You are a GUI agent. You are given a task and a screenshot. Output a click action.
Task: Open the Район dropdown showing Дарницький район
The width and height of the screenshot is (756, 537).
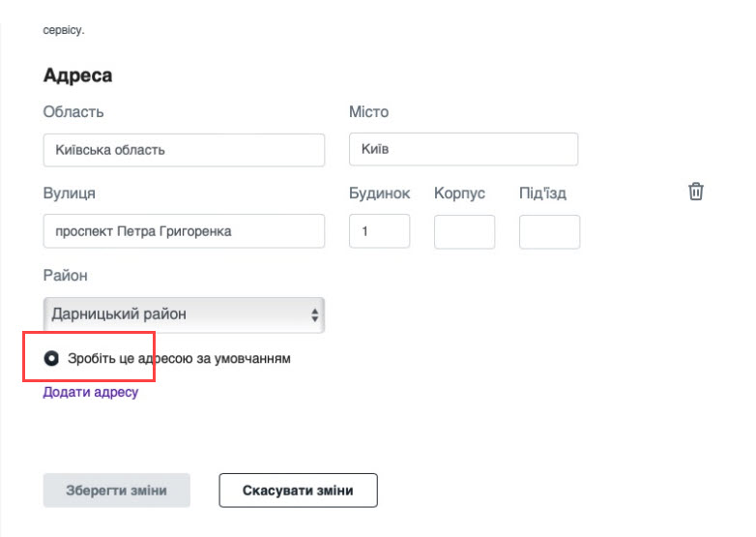(184, 314)
